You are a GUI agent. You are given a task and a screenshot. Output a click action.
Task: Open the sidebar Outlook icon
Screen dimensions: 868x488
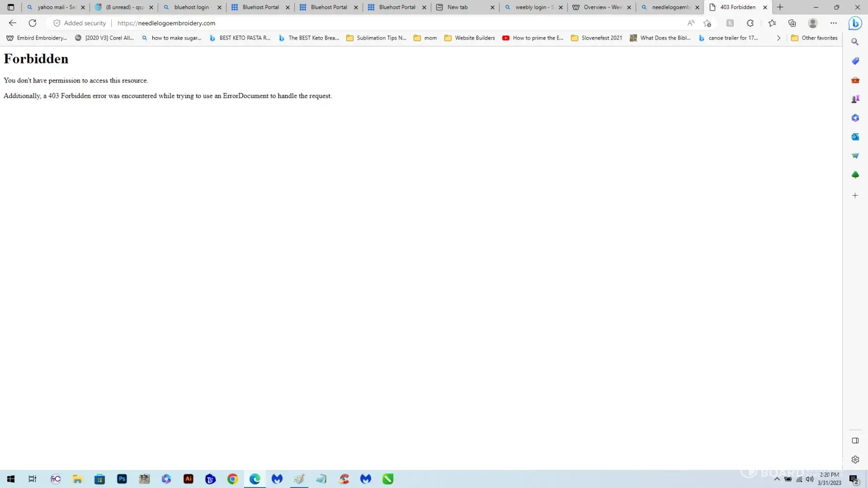coord(855,137)
